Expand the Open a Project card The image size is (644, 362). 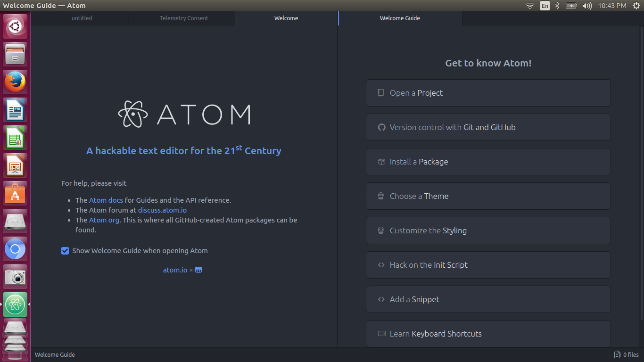(488, 93)
